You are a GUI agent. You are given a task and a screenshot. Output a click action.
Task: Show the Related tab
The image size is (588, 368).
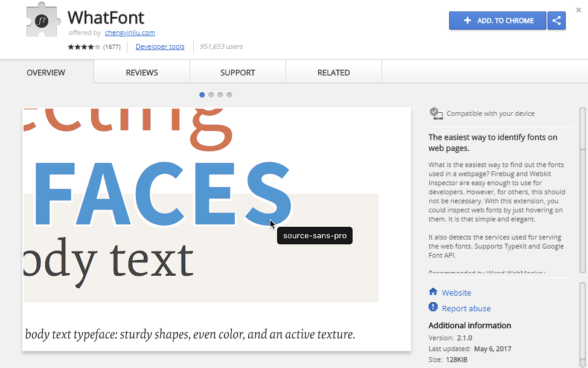(333, 72)
